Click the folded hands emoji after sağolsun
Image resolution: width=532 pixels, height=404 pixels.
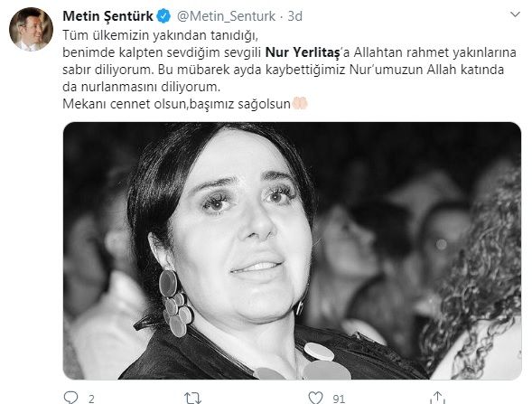(x=300, y=103)
